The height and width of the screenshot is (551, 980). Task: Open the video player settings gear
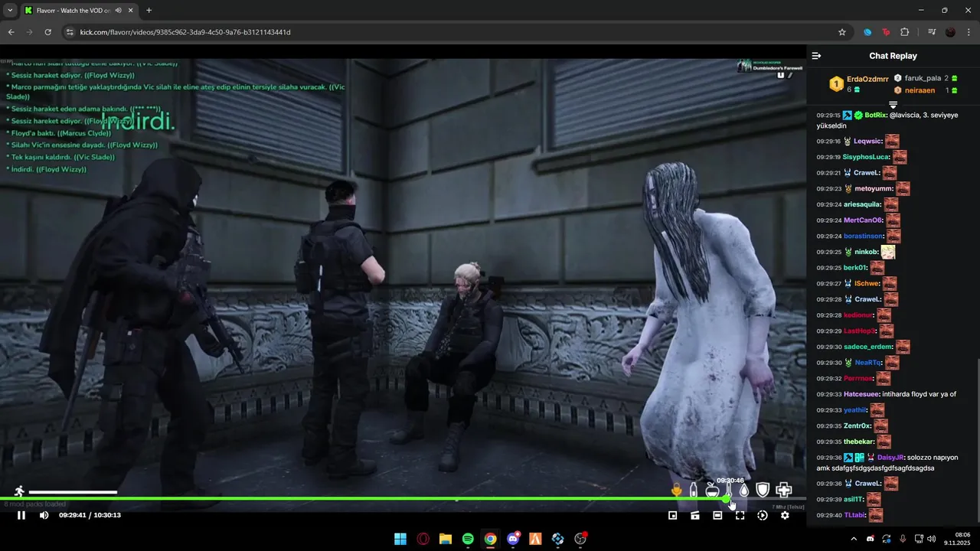coord(785,515)
